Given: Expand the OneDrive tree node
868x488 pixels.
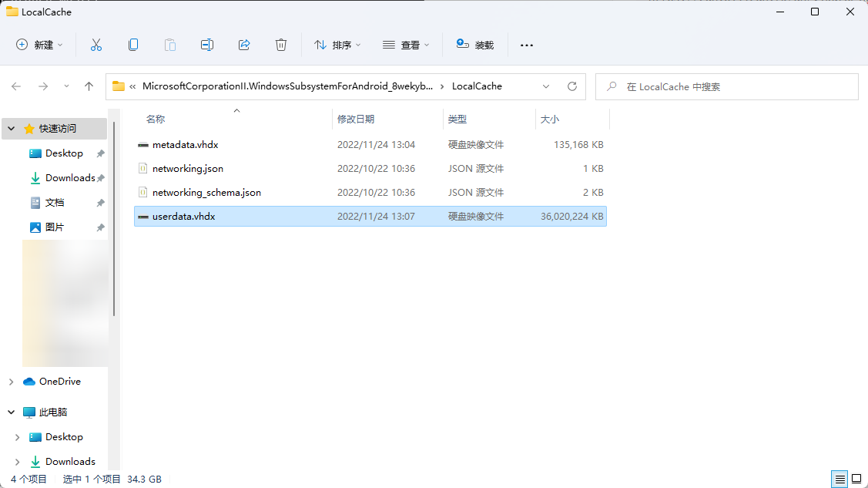Looking at the screenshot, I should pyautogui.click(x=11, y=382).
